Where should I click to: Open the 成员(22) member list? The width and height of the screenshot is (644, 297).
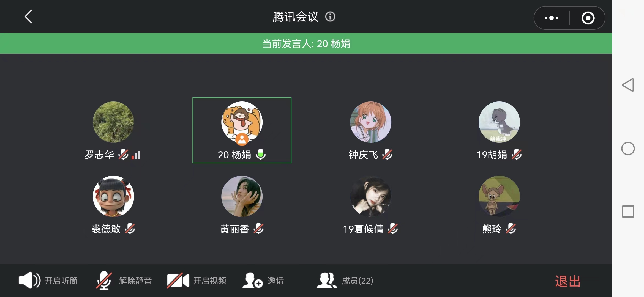click(x=345, y=280)
